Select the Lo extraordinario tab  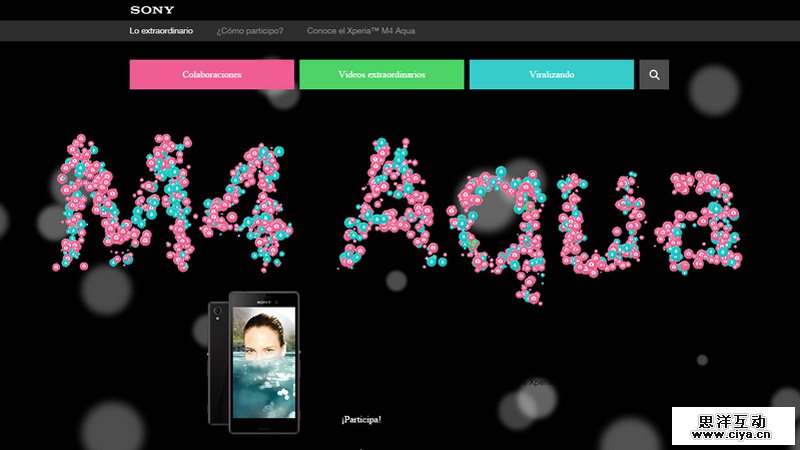point(161,31)
